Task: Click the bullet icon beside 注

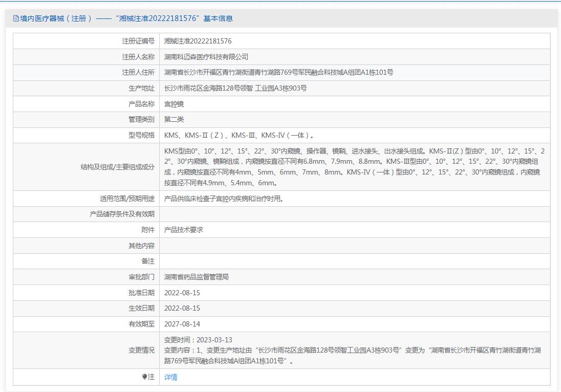Action: [145, 377]
